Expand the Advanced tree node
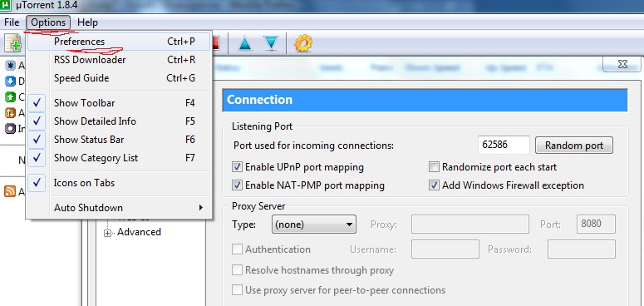The width and height of the screenshot is (644, 306). coord(107,233)
